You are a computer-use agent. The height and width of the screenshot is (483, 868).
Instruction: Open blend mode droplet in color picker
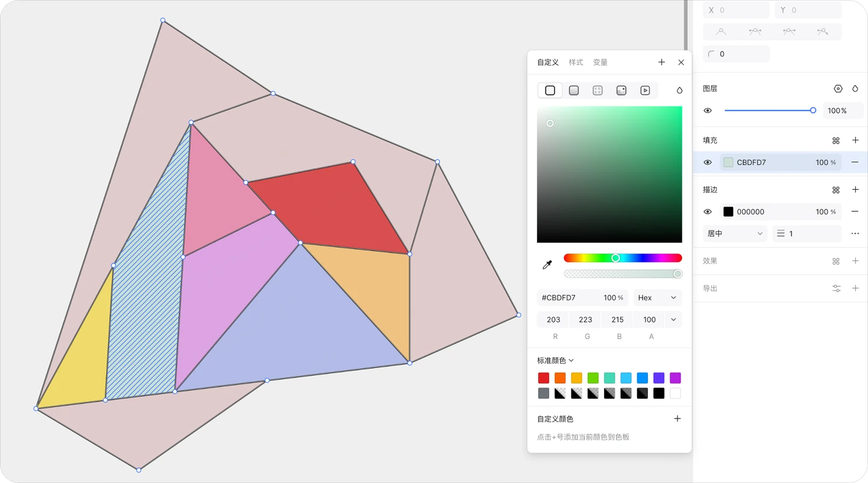pyautogui.click(x=679, y=90)
